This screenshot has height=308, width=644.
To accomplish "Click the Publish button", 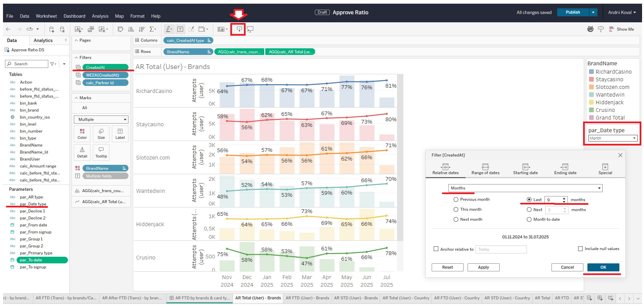I will [573, 12].
